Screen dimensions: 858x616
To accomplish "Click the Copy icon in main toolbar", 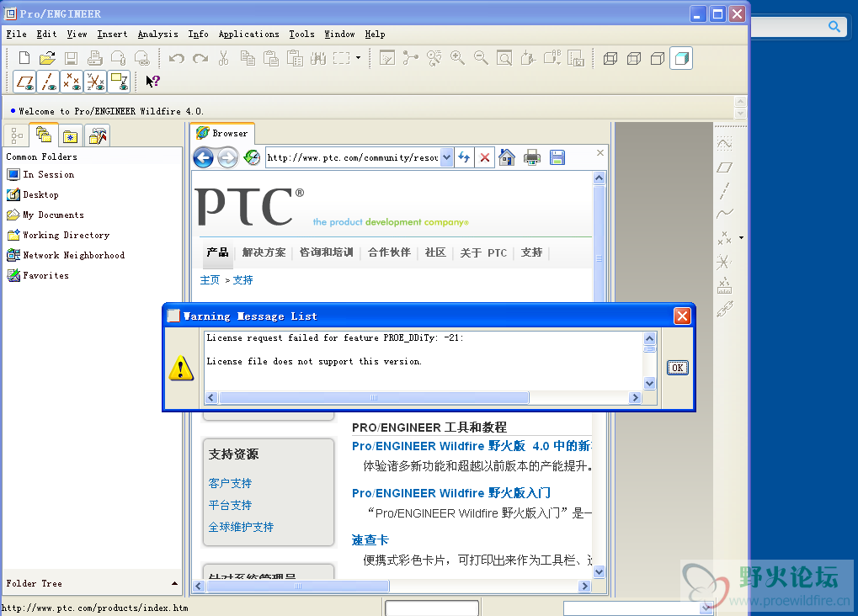I will 248,58.
